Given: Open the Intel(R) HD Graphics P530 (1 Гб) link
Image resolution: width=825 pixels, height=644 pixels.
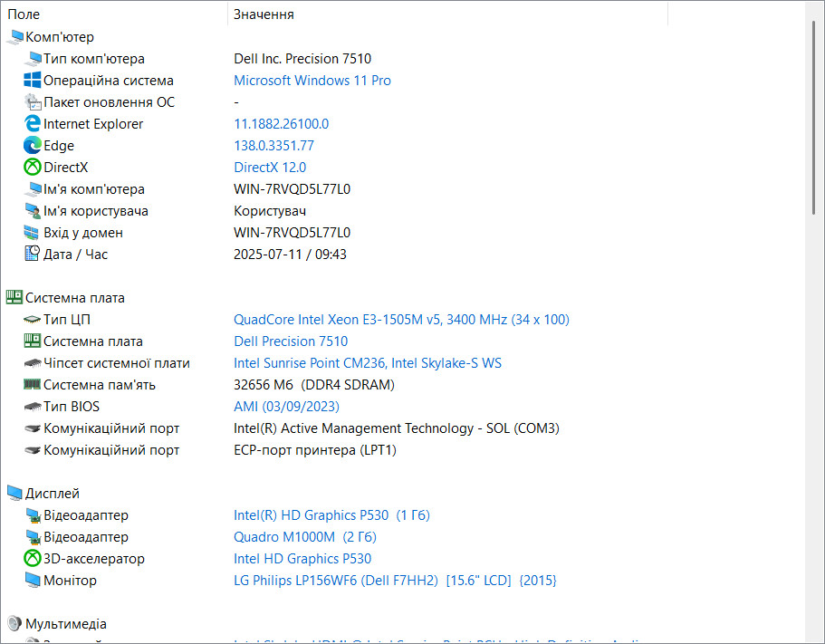Looking at the screenshot, I should point(331,515).
